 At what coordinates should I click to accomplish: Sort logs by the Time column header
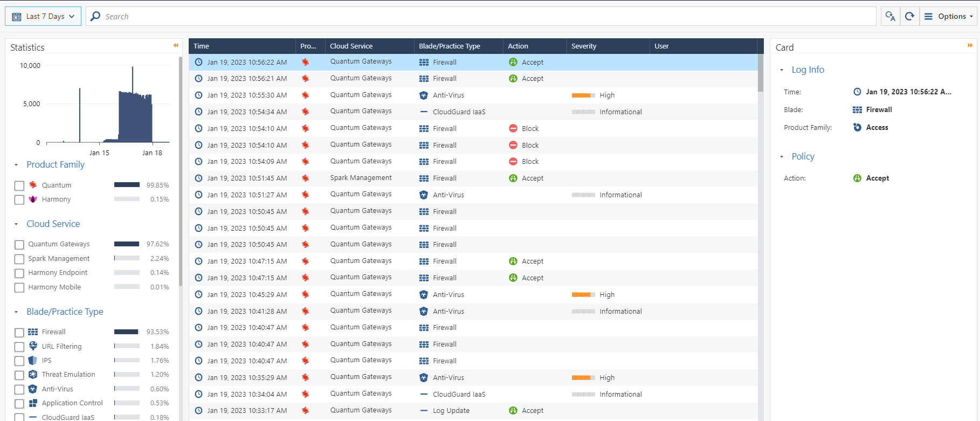pos(242,46)
